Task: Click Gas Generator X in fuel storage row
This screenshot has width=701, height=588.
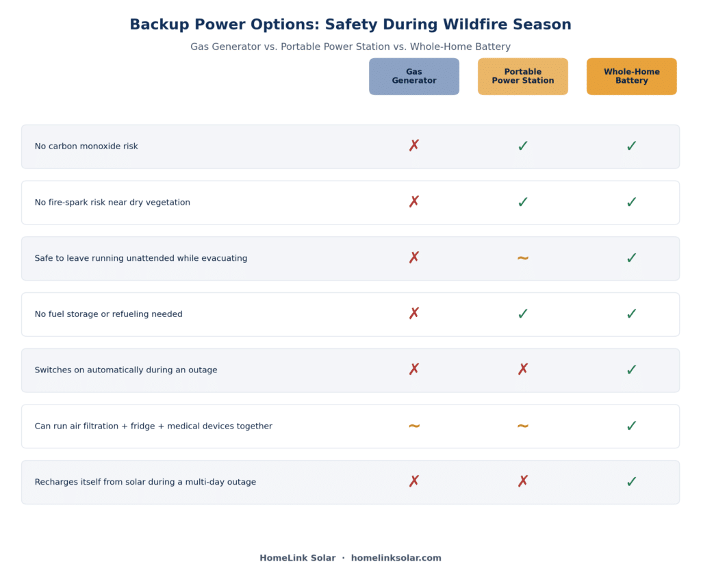Action: tap(414, 313)
